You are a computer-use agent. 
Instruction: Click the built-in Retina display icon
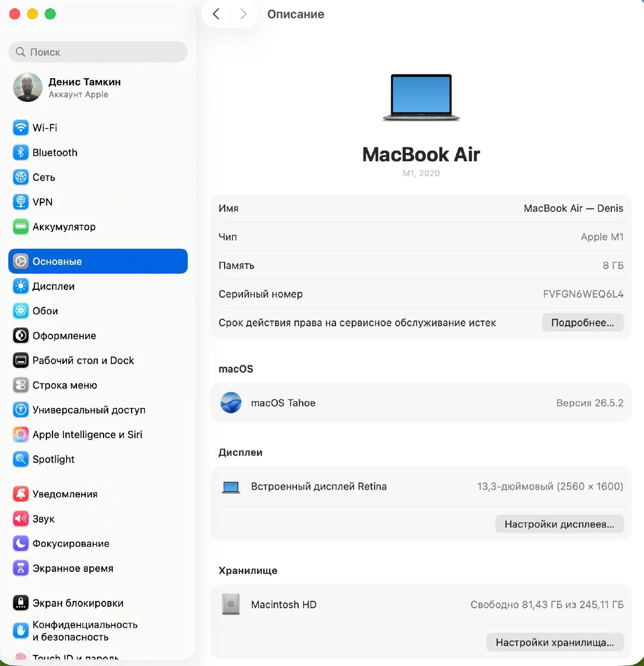[x=231, y=487]
